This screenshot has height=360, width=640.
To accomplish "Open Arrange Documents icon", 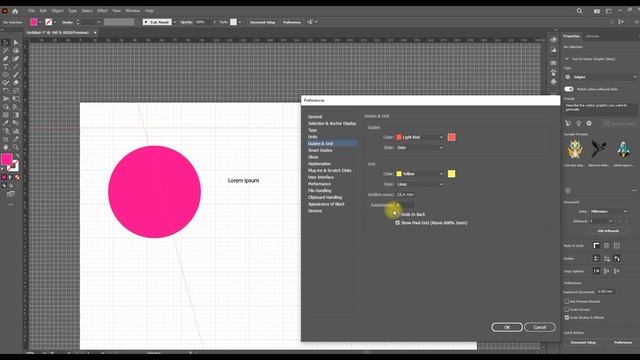I will point(597,11).
